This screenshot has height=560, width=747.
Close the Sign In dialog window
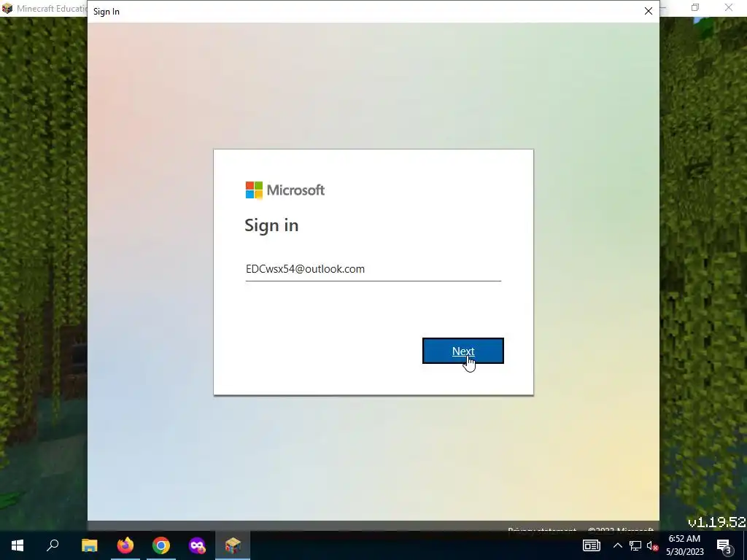click(648, 11)
